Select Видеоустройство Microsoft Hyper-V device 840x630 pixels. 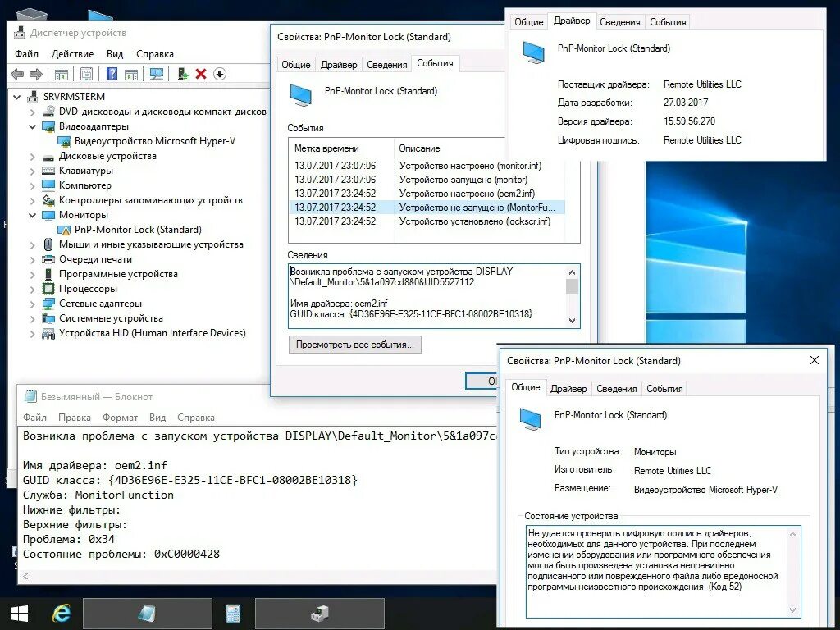(155, 141)
